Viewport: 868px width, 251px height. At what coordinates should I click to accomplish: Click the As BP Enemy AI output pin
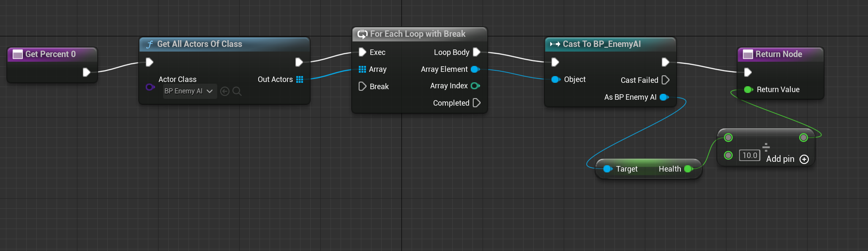(x=664, y=97)
